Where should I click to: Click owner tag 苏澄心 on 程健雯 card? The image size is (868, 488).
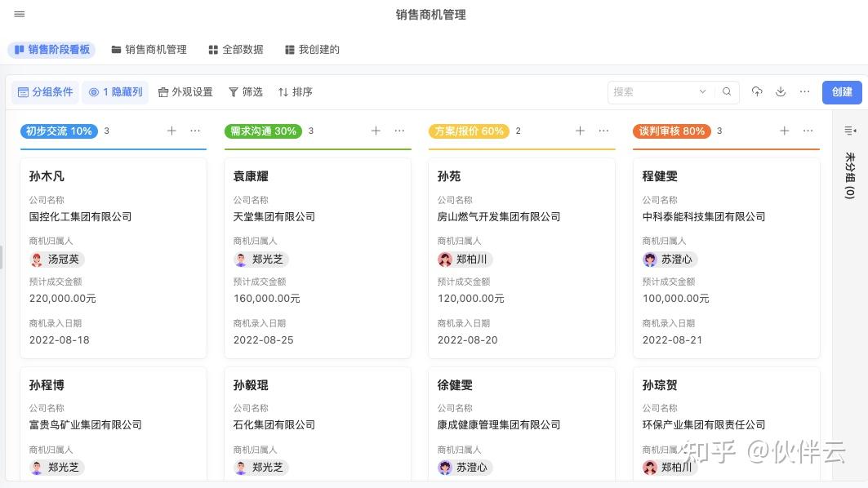pos(670,259)
